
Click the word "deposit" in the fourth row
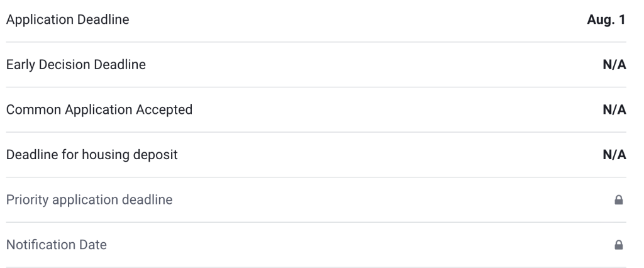point(159,155)
